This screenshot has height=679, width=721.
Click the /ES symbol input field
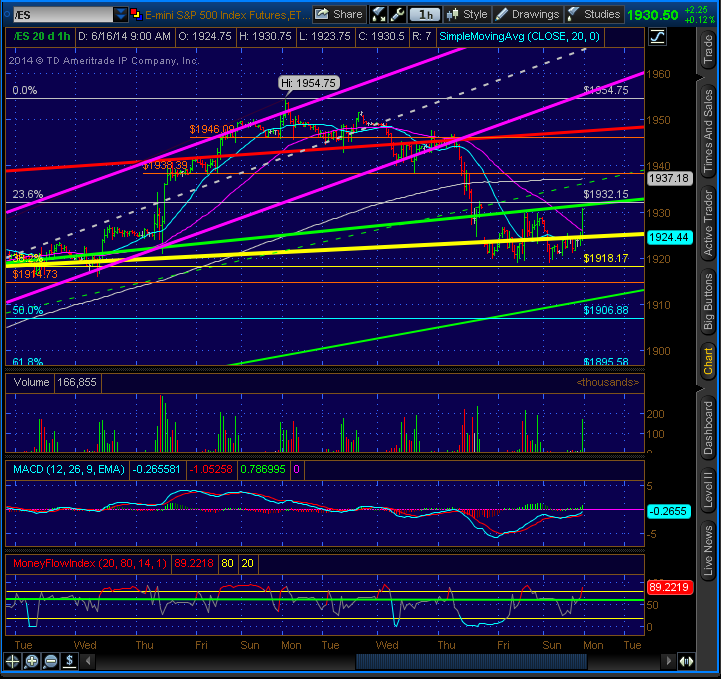coord(63,15)
